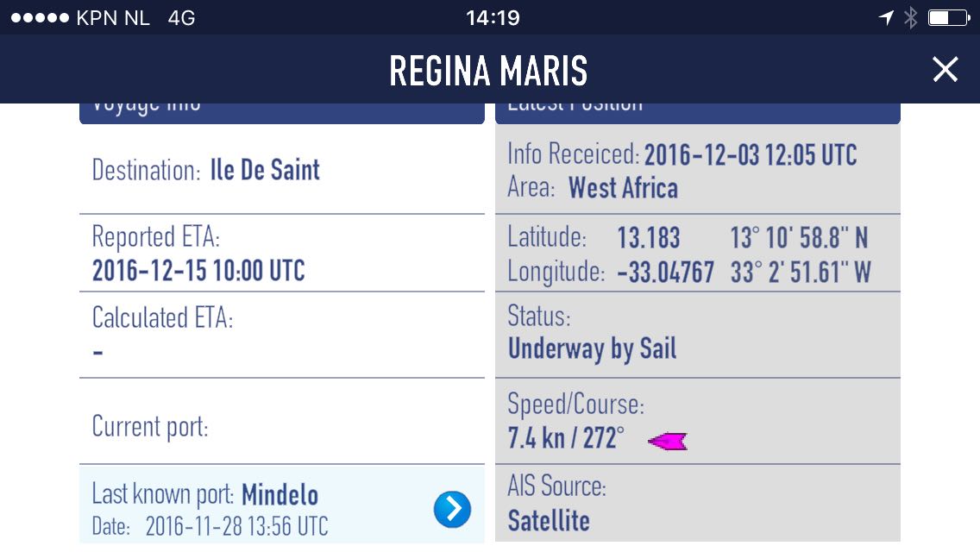Tap the Bluetooth icon in status bar
Screen dimensions: 980x552
[910, 17]
